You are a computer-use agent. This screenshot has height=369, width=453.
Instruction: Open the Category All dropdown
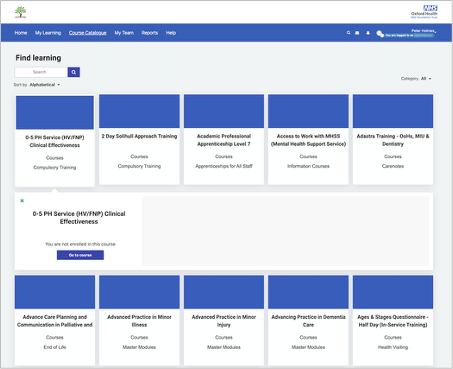click(426, 79)
